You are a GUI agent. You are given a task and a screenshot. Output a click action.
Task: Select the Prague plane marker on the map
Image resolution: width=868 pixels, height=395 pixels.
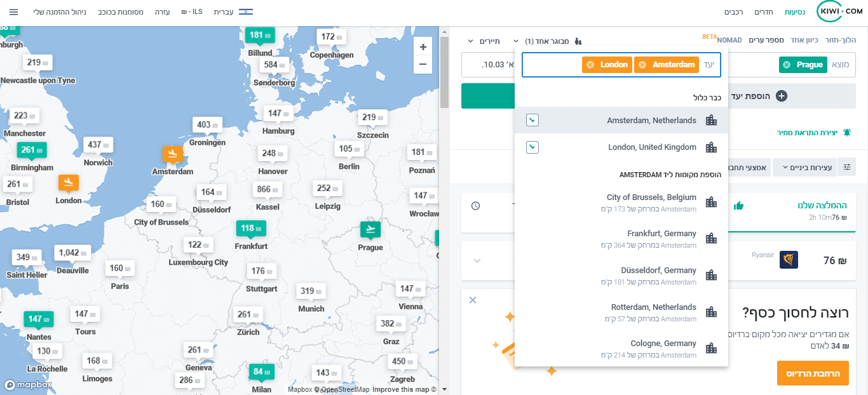click(x=370, y=229)
